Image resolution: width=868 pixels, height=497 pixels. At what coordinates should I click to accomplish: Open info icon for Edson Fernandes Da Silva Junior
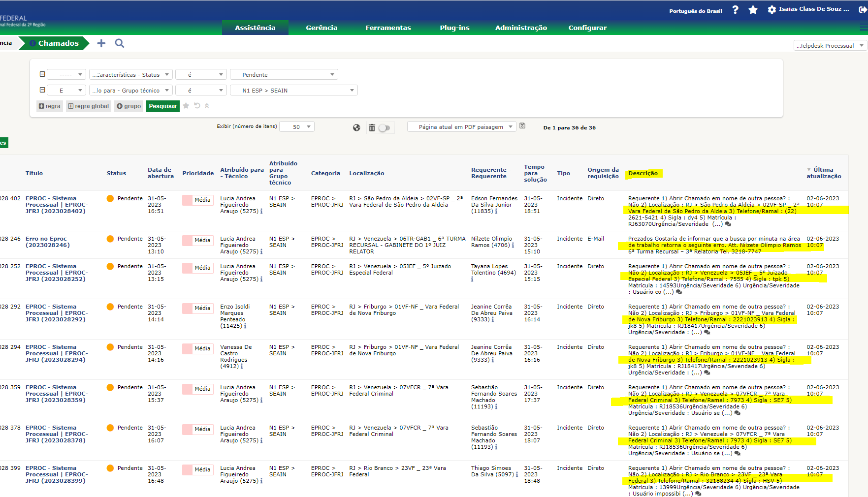(496, 212)
